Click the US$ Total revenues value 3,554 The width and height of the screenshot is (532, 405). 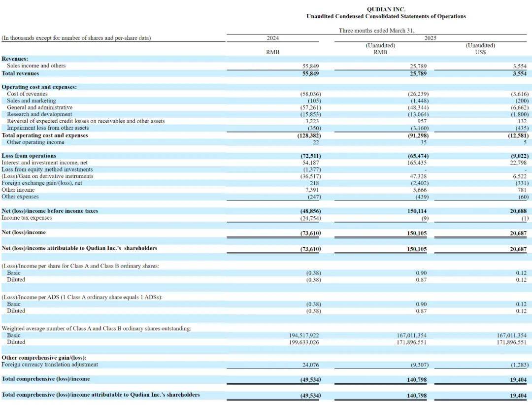520,74
